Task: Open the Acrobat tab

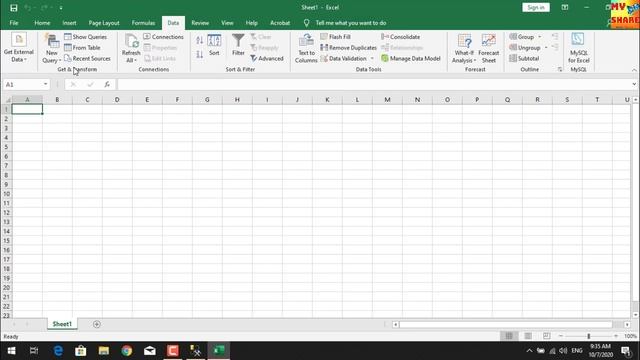Action: (x=280, y=23)
